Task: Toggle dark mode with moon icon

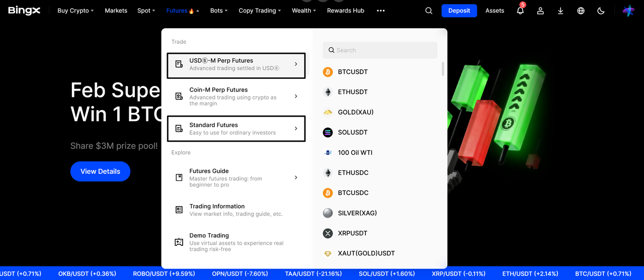Action: click(601, 11)
